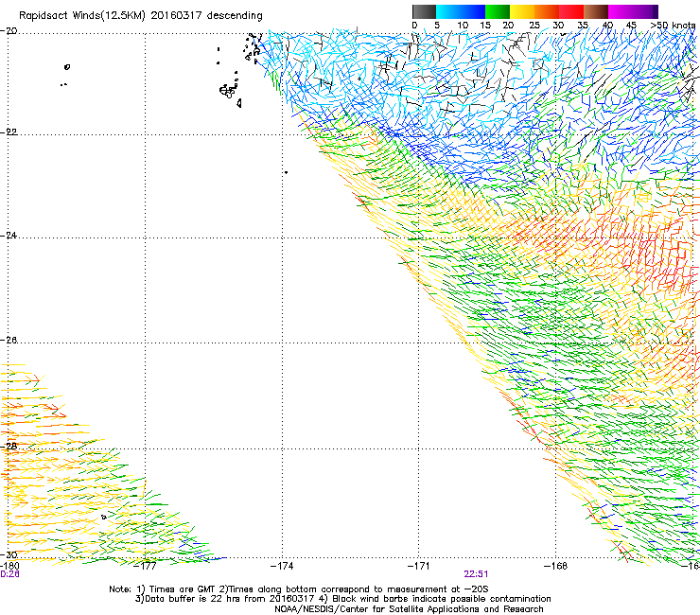Click the '>50 knots' legend label
This screenshot has height=615, width=700.
673,26
